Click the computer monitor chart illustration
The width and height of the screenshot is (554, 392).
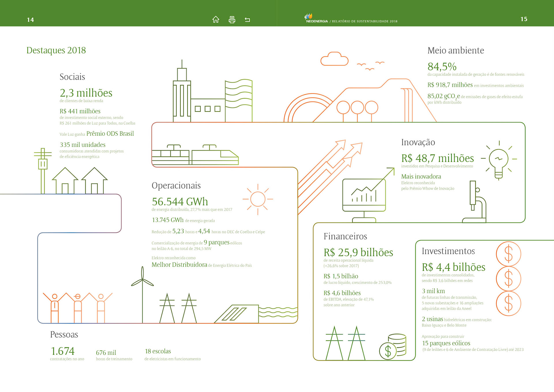pyautogui.click(x=364, y=196)
